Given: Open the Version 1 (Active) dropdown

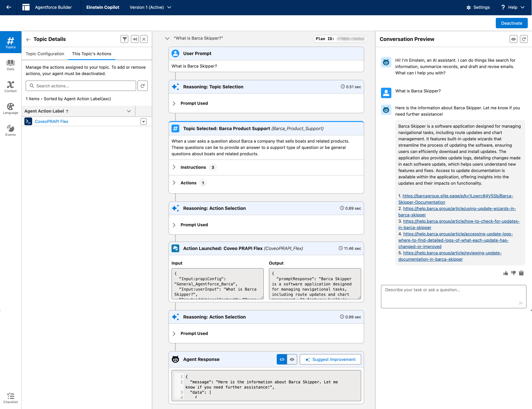Looking at the screenshot, I should [x=150, y=7].
